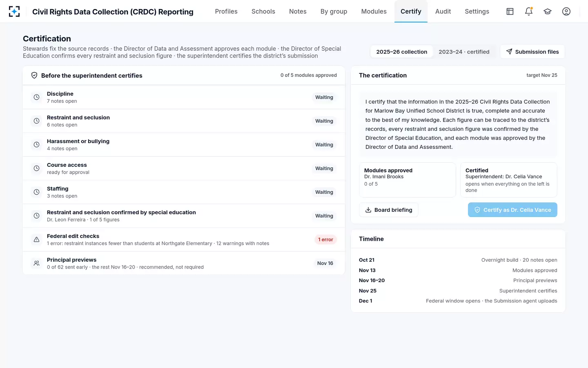Click the paper plane icon in Submission files
The height and width of the screenshot is (368, 588).
[509, 52]
